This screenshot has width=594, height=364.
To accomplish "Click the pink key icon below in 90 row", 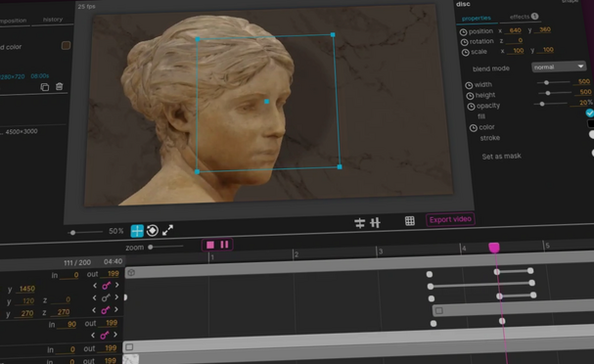I will (104, 336).
